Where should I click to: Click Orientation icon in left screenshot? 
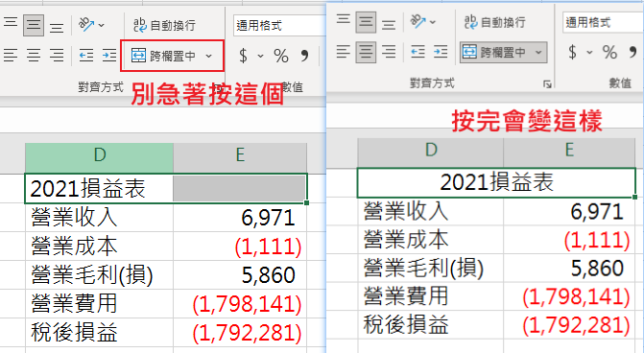click(86, 25)
